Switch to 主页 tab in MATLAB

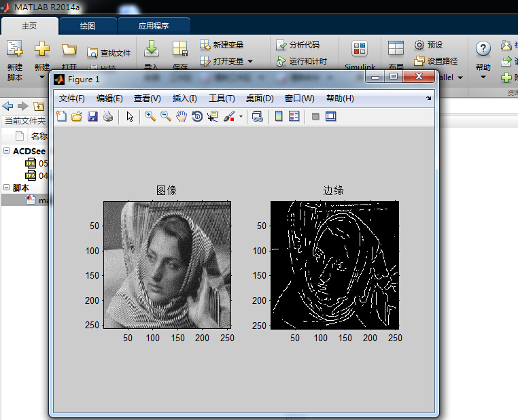pyautogui.click(x=29, y=26)
